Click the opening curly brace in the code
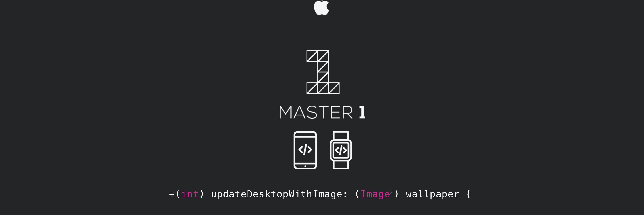This screenshot has width=644, height=215. pyautogui.click(x=468, y=194)
